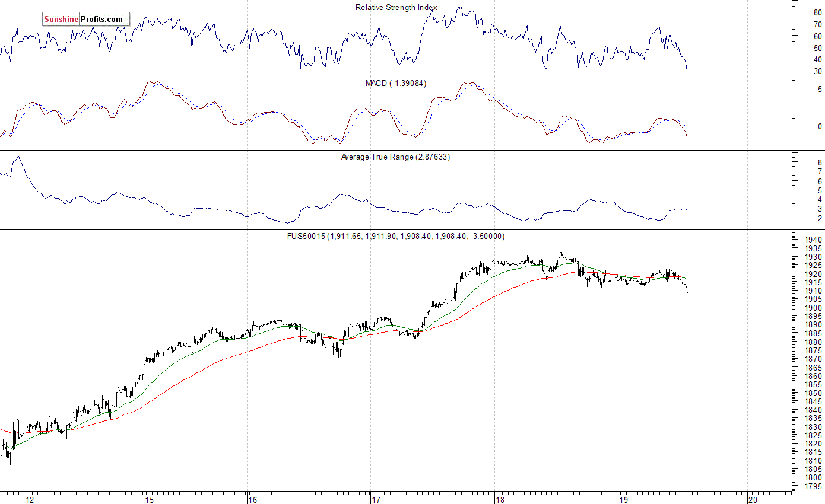The width and height of the screenshot is (825, 504).
Task: Click the Average True Range (2.87633) label
Action: 396,157
